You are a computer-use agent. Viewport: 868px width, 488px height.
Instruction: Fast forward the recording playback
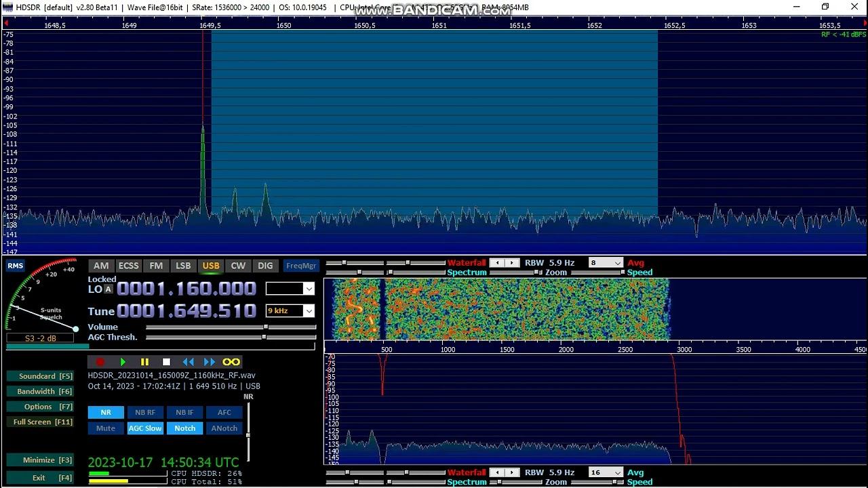pyautogui.click(x=210, y=362)
